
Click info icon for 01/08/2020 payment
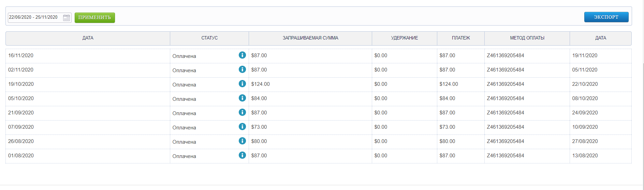[x=242, y=155]
